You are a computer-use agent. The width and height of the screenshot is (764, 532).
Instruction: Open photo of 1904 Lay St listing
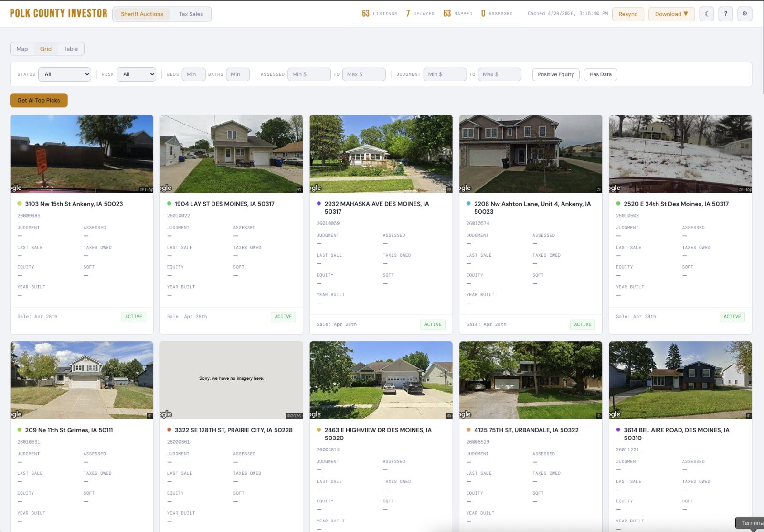coord(231,154)
